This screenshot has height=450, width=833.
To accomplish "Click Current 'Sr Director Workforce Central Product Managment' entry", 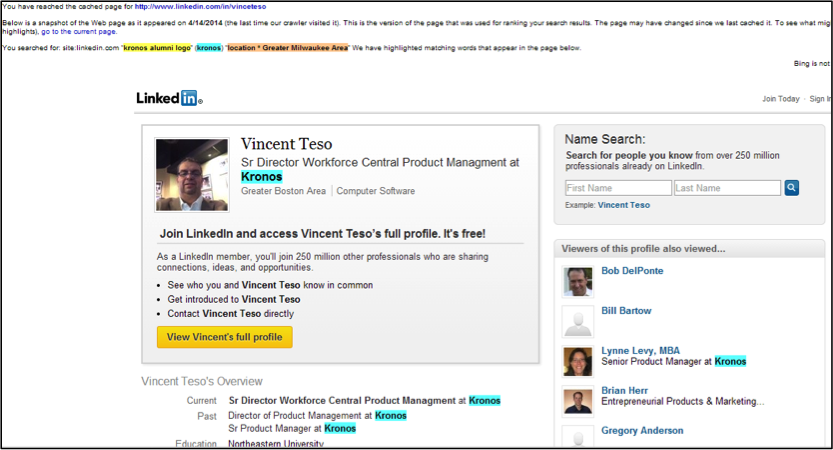I will (x=364, y=401).
